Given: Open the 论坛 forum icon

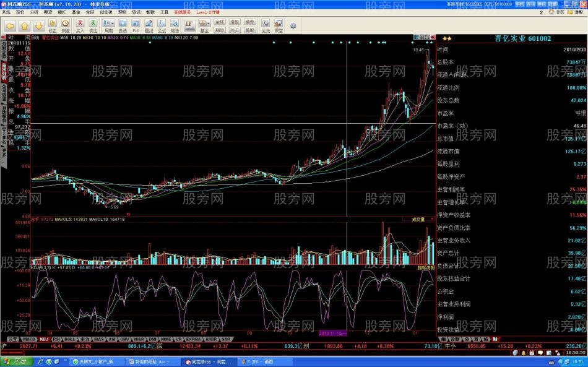Looking at the screenshot, I should point(266,26).
